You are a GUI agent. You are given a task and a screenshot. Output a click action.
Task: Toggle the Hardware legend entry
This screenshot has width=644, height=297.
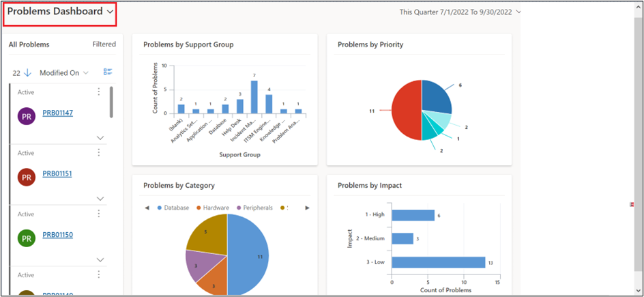point(212,208)
